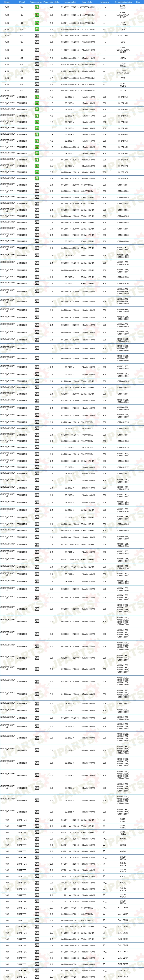
Task: Click power value '245kW / 333KM'
Action: pos(87,15)
